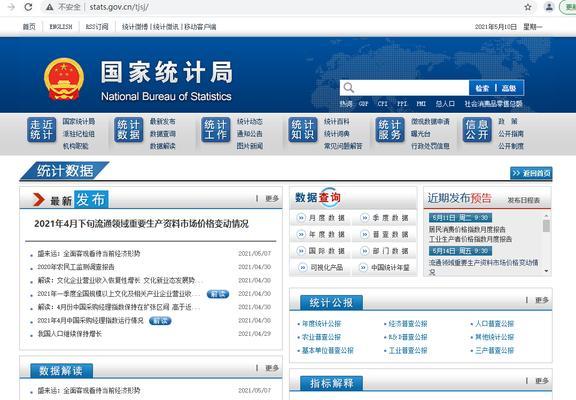The width and height of the screenshot is (576, 400).
Task: Click the arrow icon beside 年度数据
Action: pyautogui.click(x=301, y=234)
